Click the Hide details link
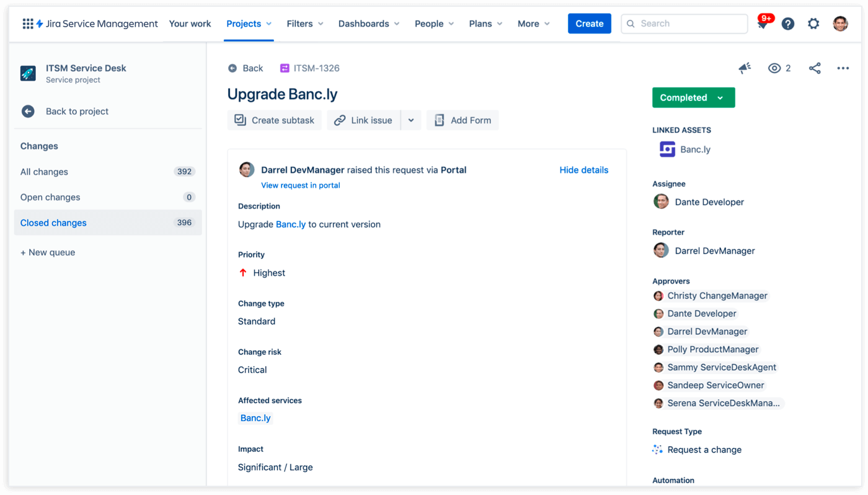The height and width of the screenshot is (495, 868). click(584, 170)
